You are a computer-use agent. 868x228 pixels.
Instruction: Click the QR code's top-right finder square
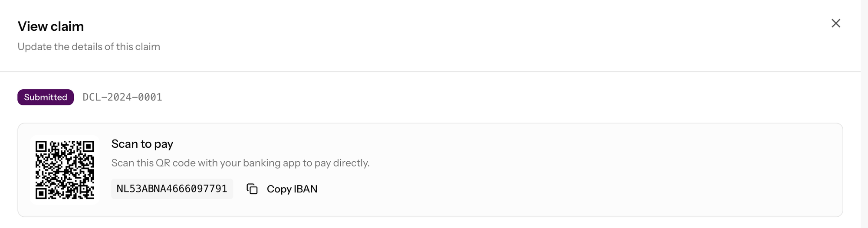click(89, 147)
